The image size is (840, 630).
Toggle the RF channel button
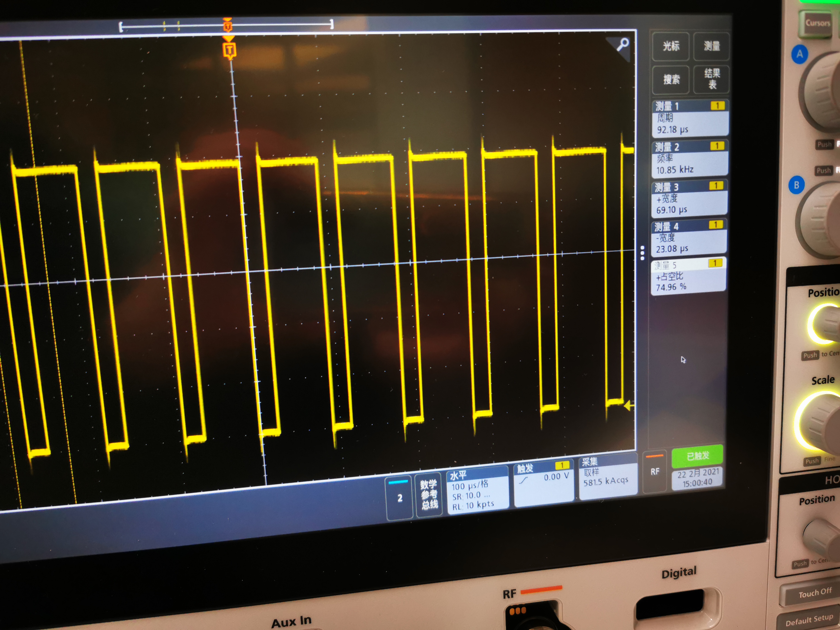pyautogui.click(x=655, y=472)
